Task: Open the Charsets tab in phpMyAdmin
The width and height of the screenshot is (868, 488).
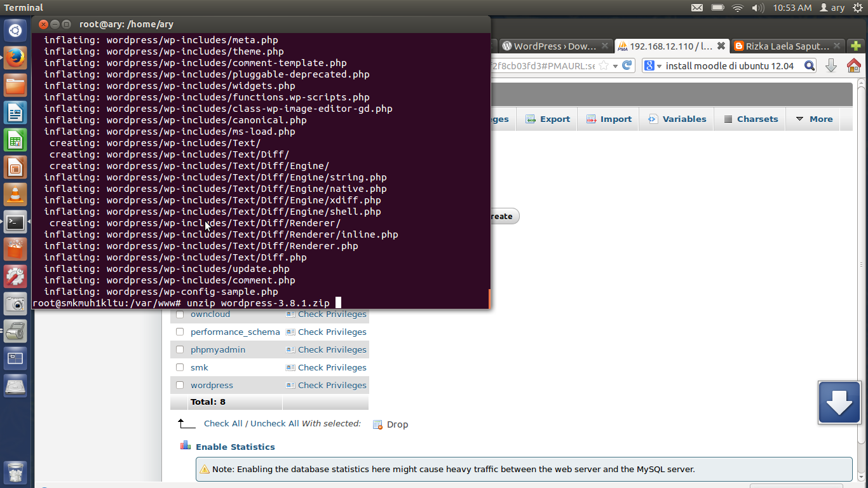Action: [x=750, y=119]
